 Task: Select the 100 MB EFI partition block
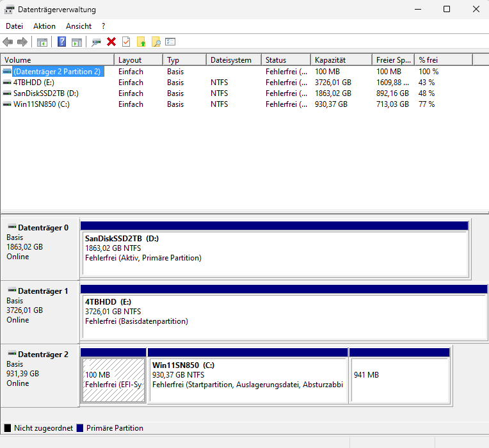113,376
